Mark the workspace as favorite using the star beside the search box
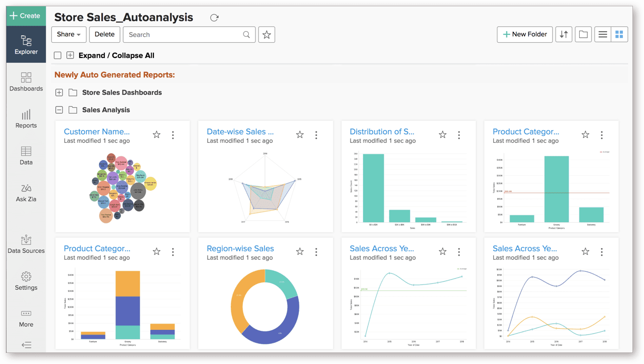The image size is (644, 364). (267, 34)
